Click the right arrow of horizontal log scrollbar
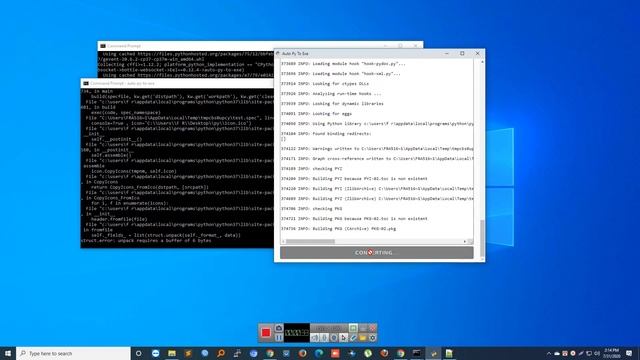 tap(464, 242)
